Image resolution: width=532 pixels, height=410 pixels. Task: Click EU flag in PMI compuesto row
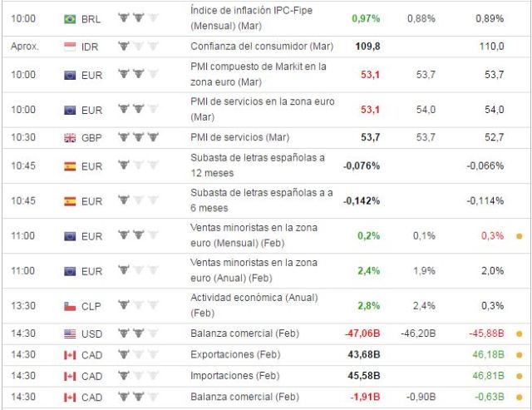coord(70,75)
